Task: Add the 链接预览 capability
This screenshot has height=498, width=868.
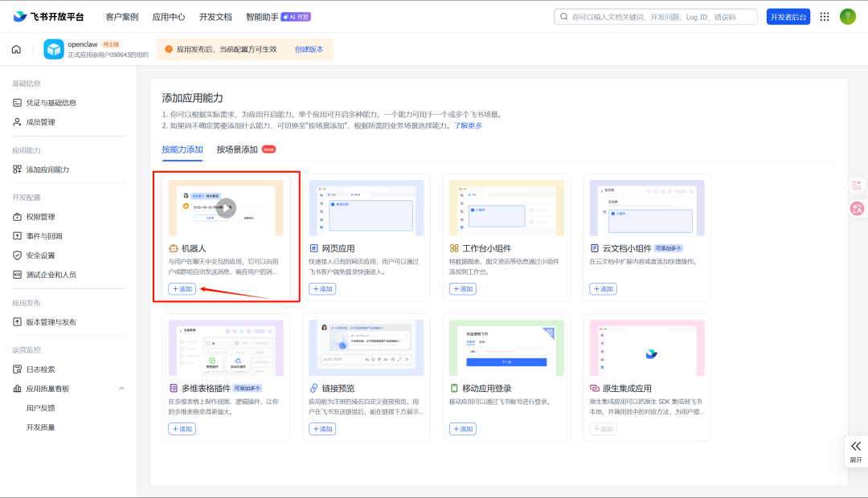Action: click(x=322, y=429)
